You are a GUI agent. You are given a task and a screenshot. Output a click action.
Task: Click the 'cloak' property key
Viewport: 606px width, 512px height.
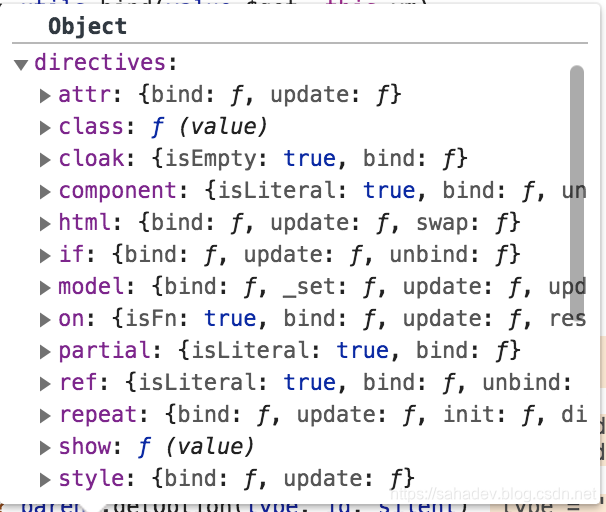pos(91,159)
